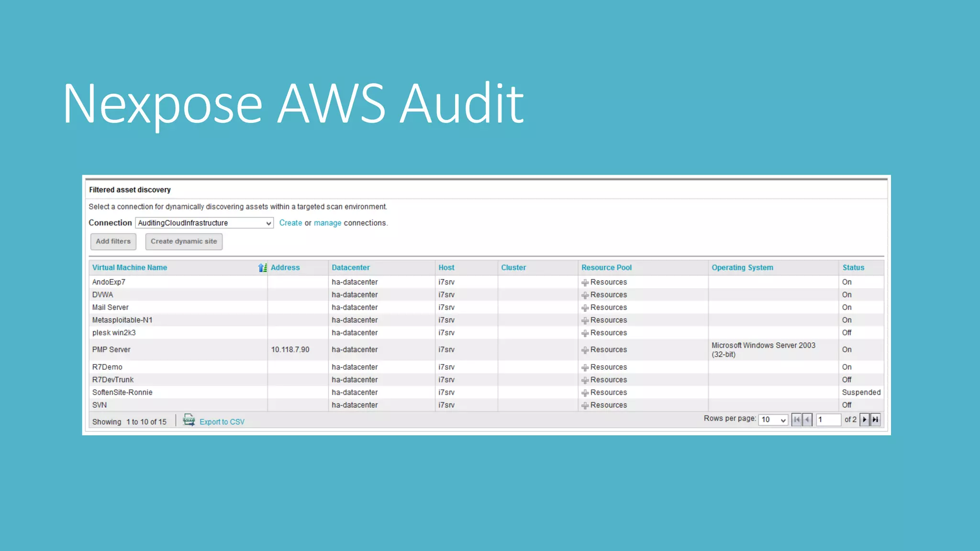Image resolution: width=980 pixels, height=551 pixels.
Task: Sort by Datacenter column header
Action: 351,268
